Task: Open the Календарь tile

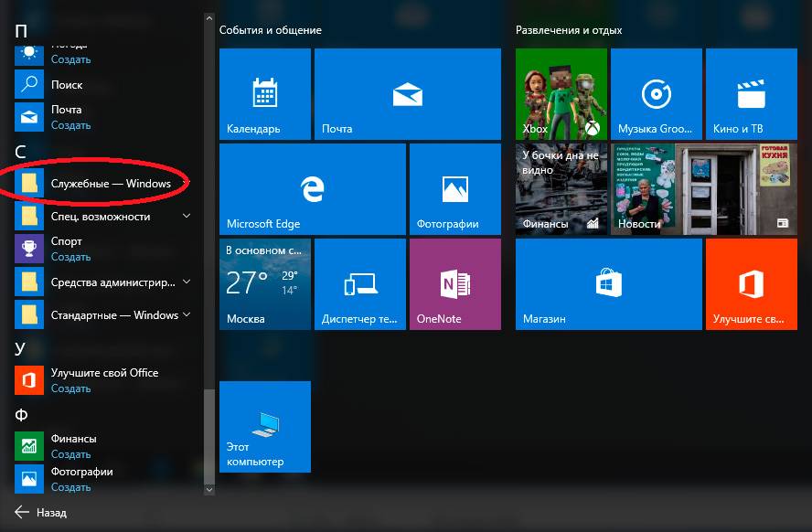Action: point(265,93)
